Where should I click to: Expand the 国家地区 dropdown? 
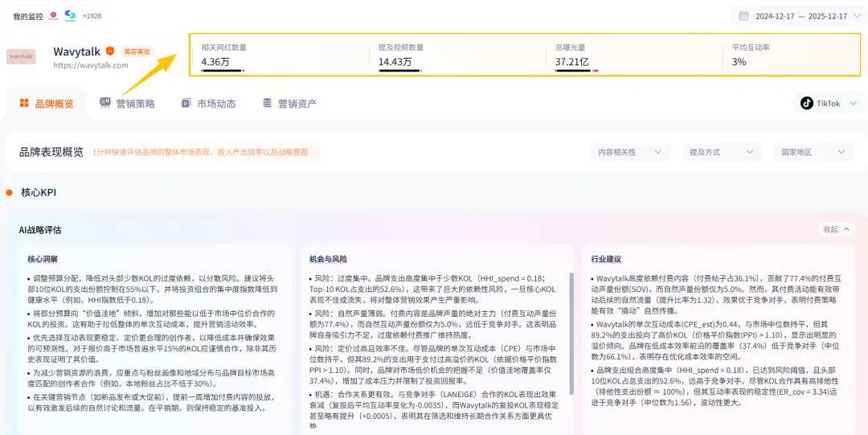click(812, 152)
